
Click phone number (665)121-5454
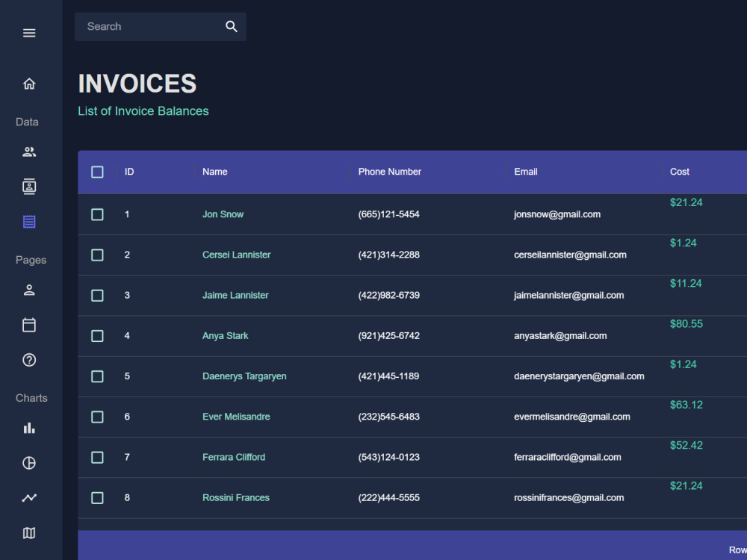point(388,214)
